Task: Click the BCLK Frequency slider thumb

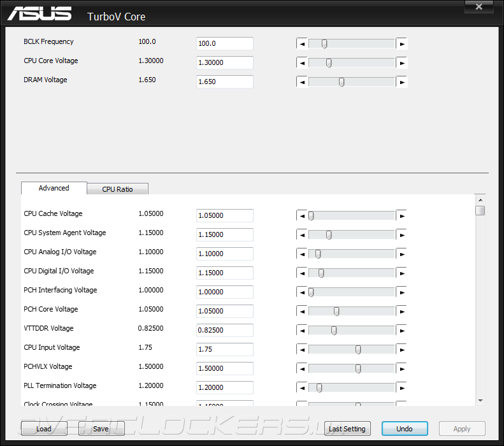Action: [x=324, y=44]
